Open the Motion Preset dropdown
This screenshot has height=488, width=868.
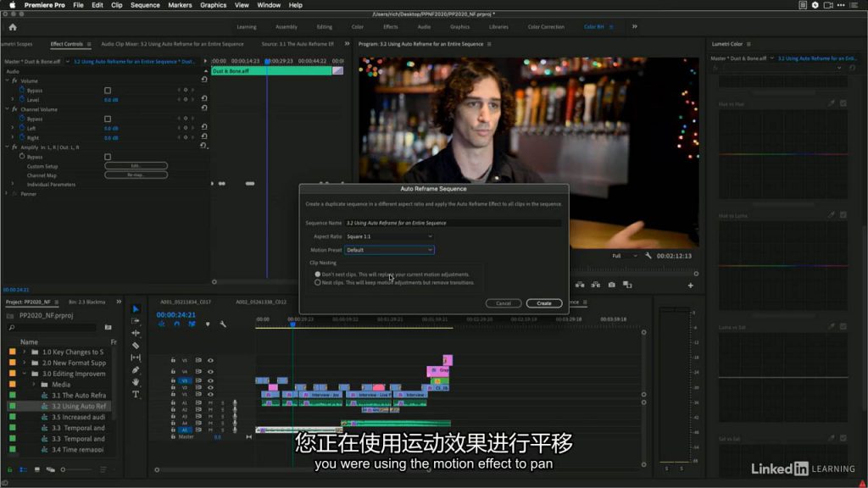tap(389, 250)
